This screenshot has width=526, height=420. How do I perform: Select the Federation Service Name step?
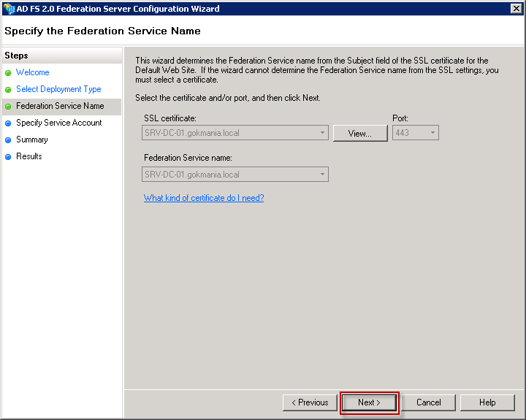click(61, 107)
